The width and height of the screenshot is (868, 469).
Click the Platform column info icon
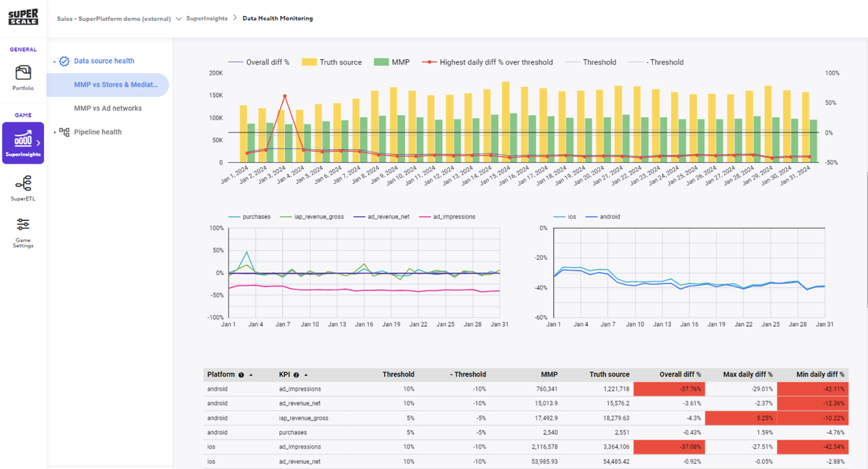coord(241,375)
